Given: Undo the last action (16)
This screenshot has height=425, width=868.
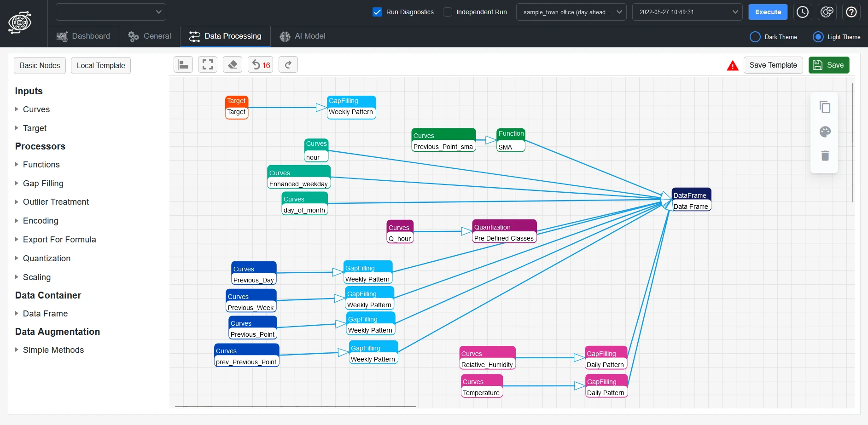Looking at the screenshot, I should point(261,65).
